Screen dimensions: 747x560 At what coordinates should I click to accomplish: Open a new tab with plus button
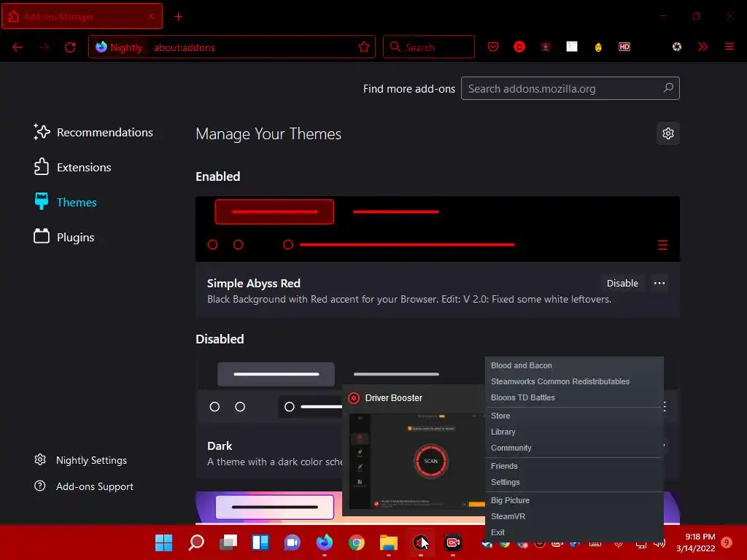click(178, 17)
